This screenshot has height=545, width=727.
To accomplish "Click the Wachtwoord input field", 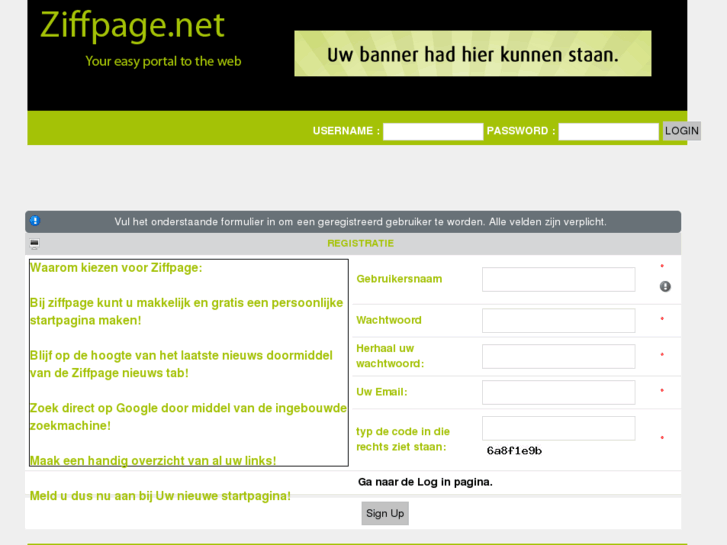I will pyautogui.click(x=558, y=321).
